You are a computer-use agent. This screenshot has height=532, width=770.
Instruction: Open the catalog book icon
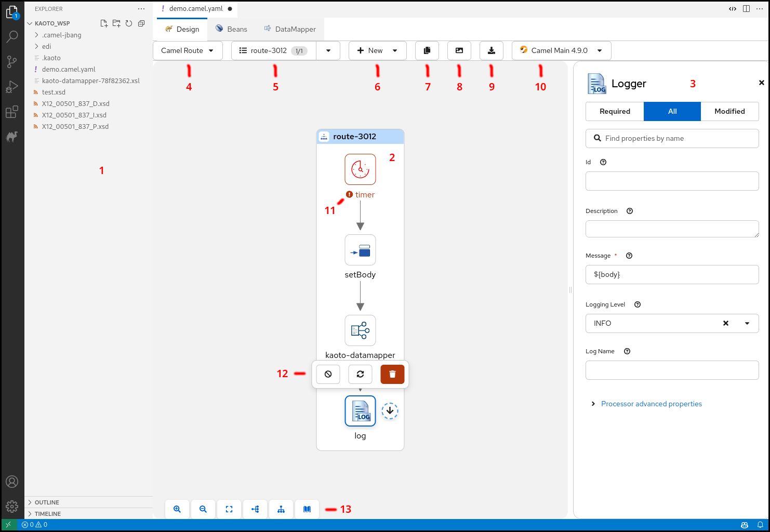(x=307, y=509)
